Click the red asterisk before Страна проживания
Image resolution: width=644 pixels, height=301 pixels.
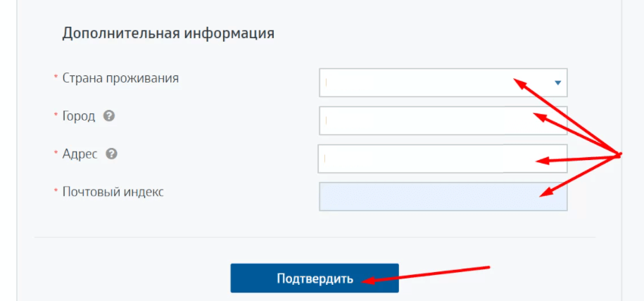pos(56,77)
